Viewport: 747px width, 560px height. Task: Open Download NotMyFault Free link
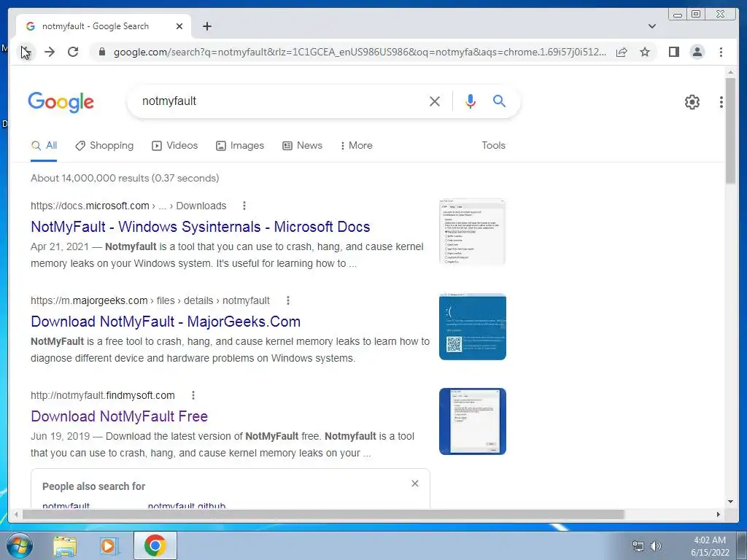tap(119, 416)
